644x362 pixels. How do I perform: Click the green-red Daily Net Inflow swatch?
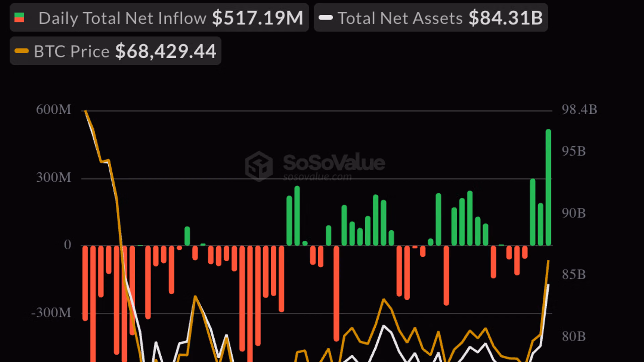pos(19,18)
